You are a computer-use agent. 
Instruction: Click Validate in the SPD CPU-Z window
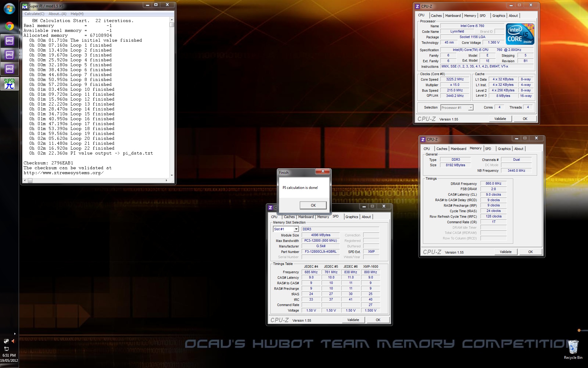click(353, 320)
